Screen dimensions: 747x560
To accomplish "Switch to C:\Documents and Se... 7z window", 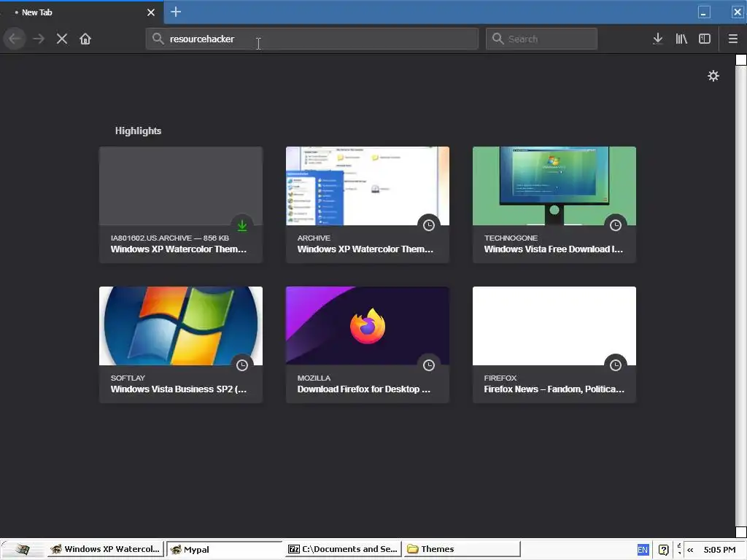I will (x=343, y=549).
